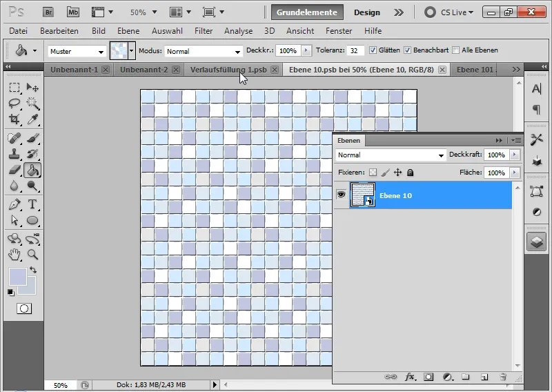Open the Modus Normal dropdown
This screenshot has height=392, width=552.
click(x=203, y=52)
